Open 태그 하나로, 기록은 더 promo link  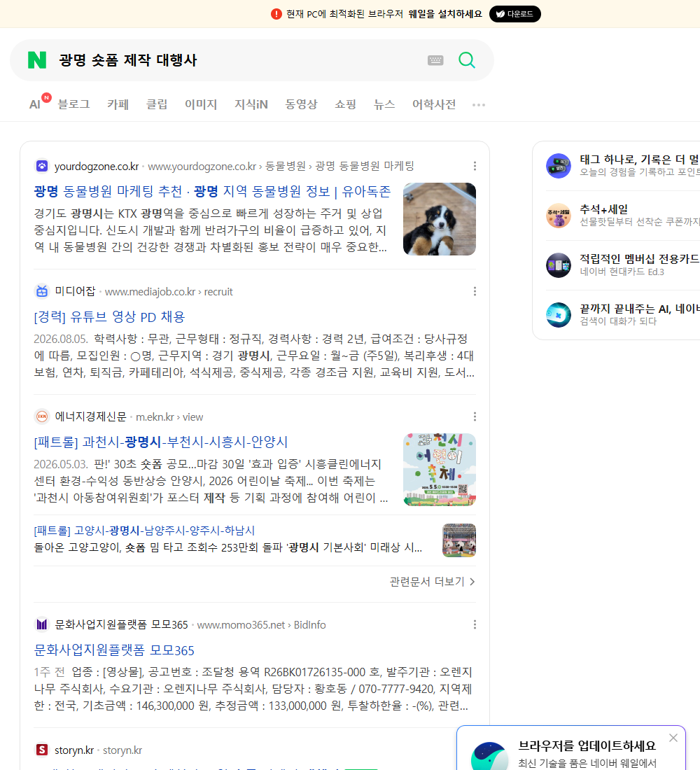[640, 159]
